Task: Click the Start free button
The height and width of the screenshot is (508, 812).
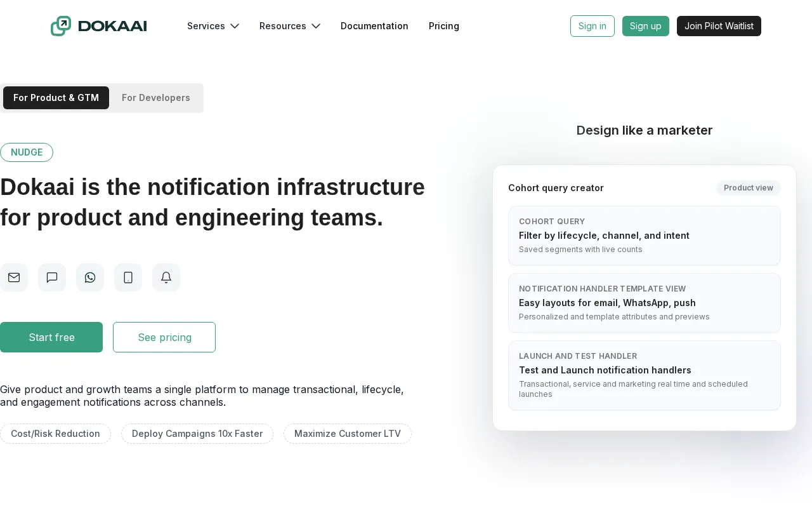Action: [x=51, y=337]
